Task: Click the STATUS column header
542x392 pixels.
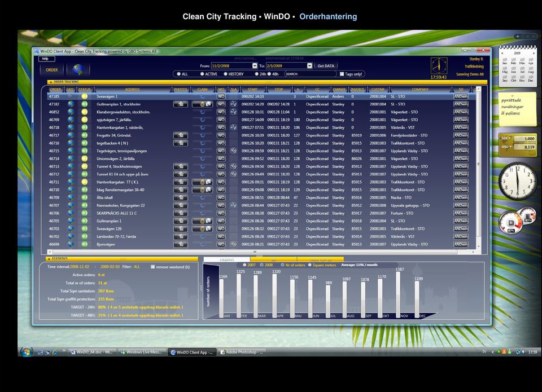Action: [84, 90]
